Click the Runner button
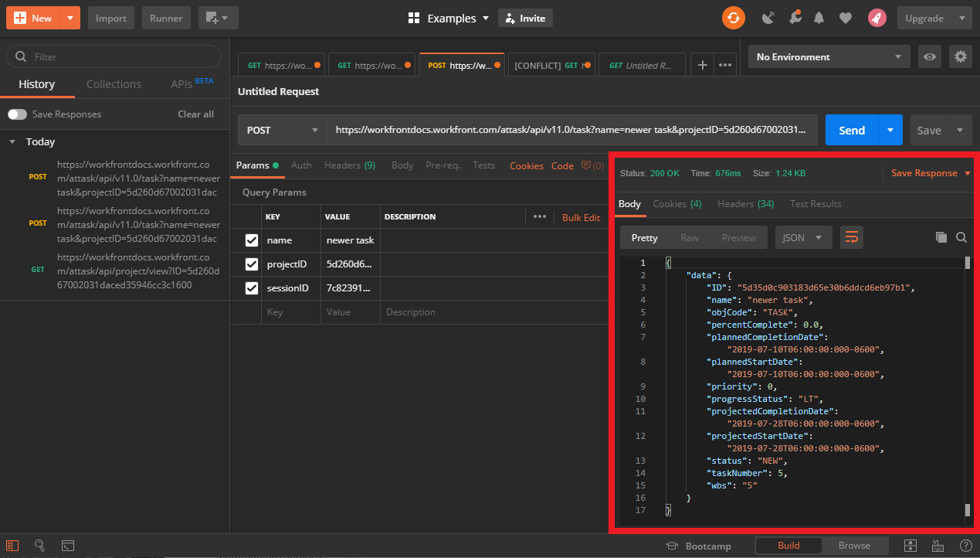 [166, 18]
